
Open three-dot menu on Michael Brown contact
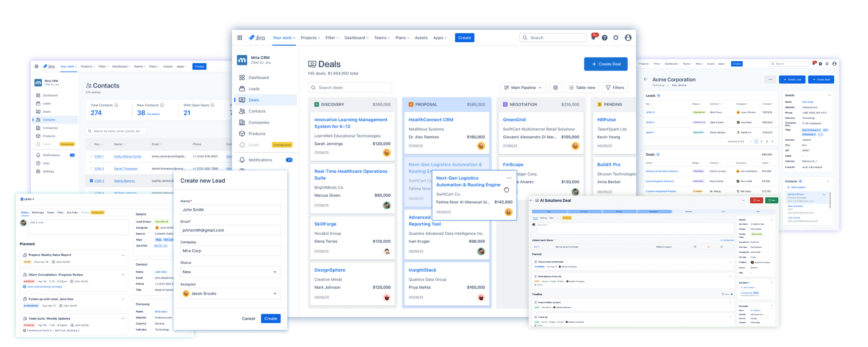pos(824,194)
